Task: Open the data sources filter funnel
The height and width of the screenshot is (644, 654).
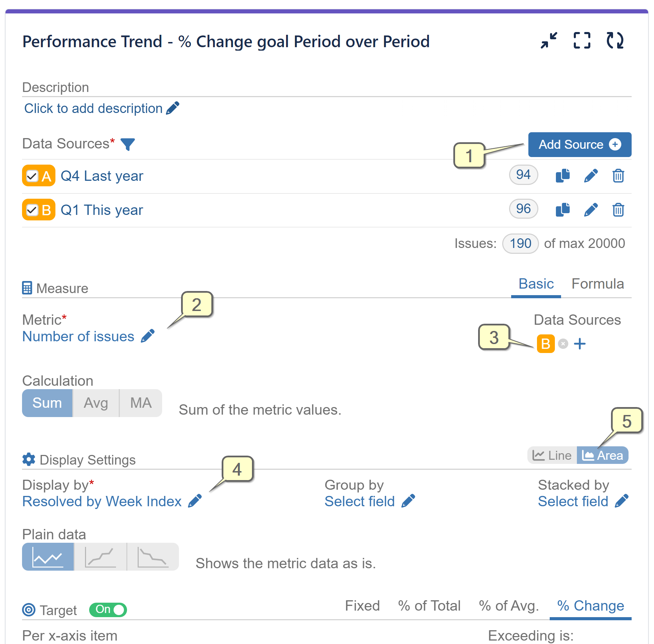Action: (128, 144)
